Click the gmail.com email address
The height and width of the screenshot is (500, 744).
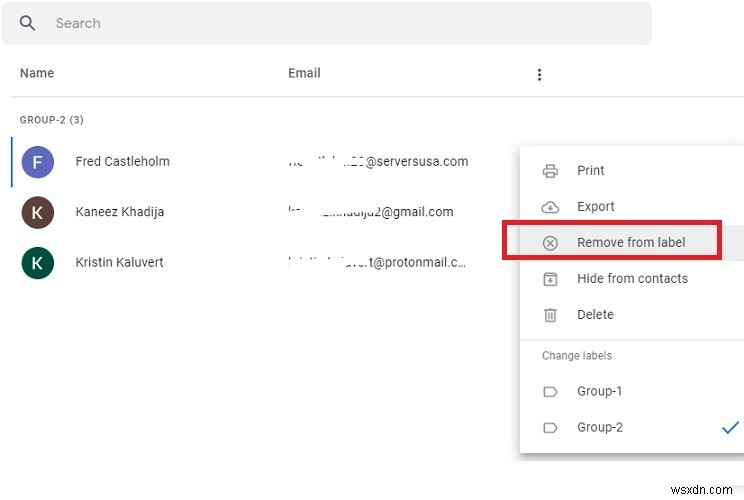(371, 212)
